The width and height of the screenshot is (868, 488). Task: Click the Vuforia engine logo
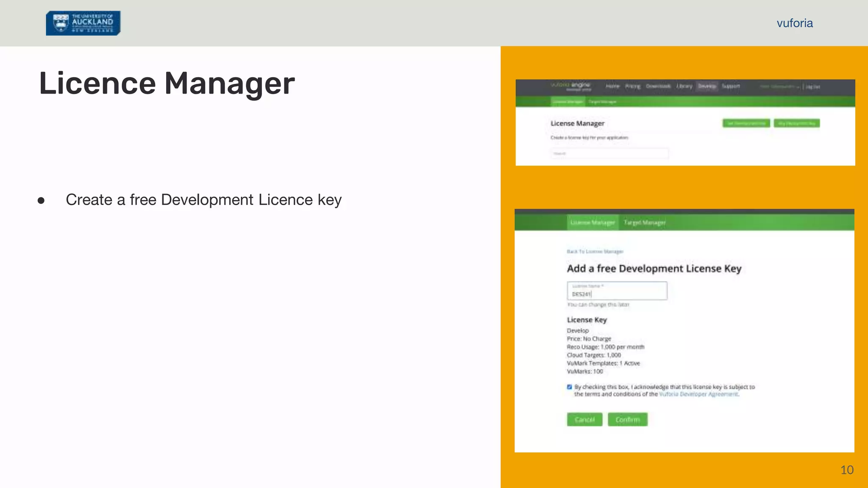570,86
